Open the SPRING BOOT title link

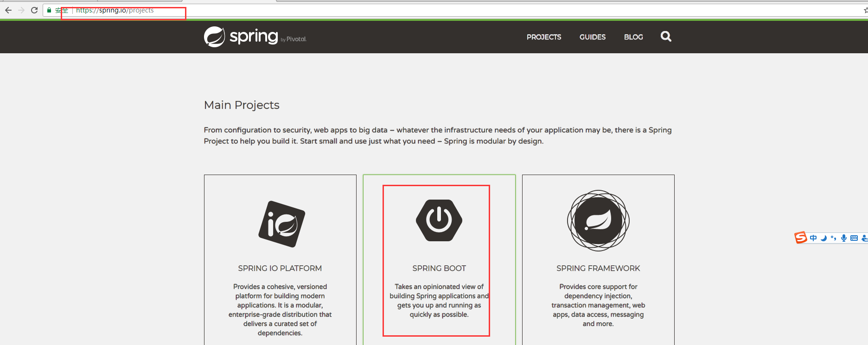tap(439, 268)
